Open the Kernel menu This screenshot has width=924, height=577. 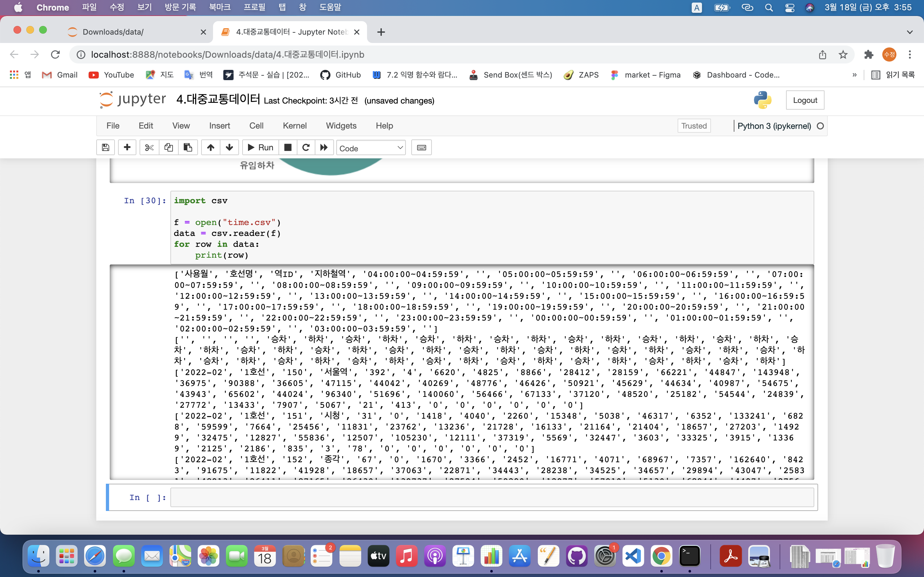pyautogui.click(x=295, y=126)
